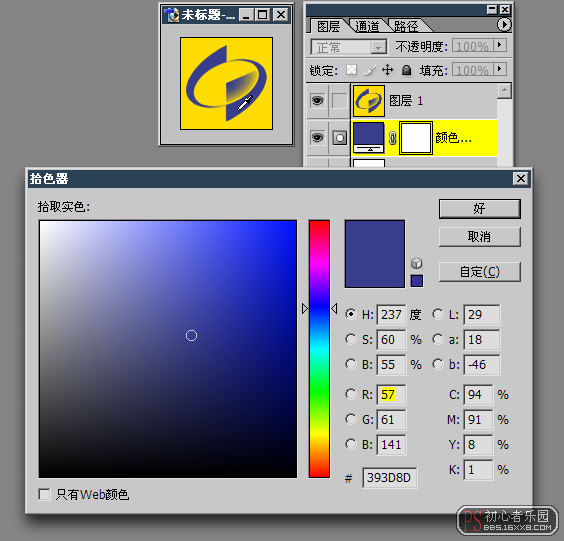564x541 pixels.
Task: Open custom colors with 自定(C) button
Action: tap(479, 272)
